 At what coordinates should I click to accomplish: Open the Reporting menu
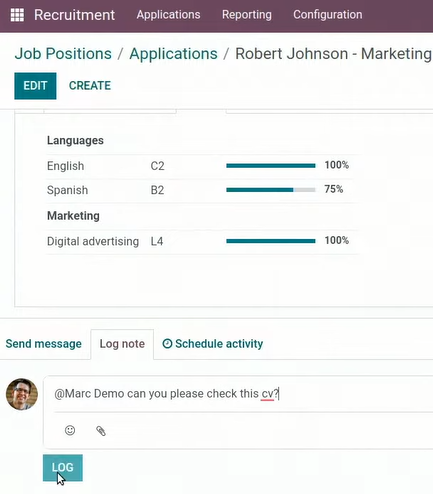click(x=247, y=15)
